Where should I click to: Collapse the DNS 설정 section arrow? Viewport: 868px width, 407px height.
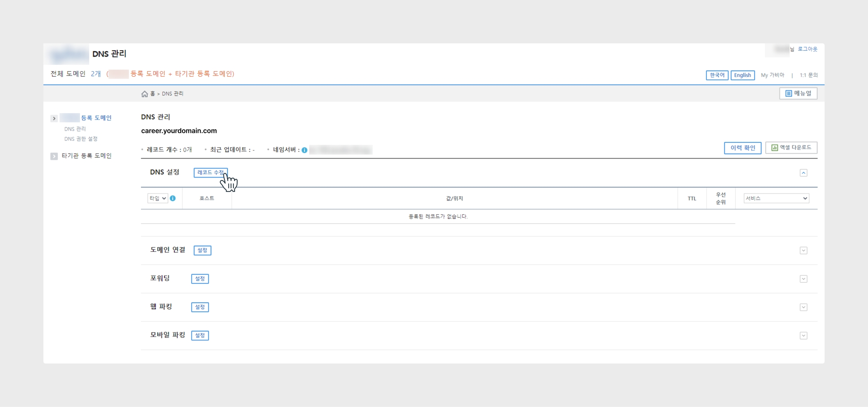click(x=803, y=173)
